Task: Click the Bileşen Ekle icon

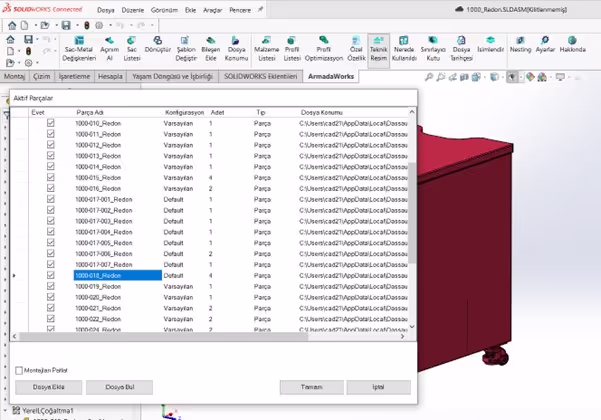Action: coord(210,40)
